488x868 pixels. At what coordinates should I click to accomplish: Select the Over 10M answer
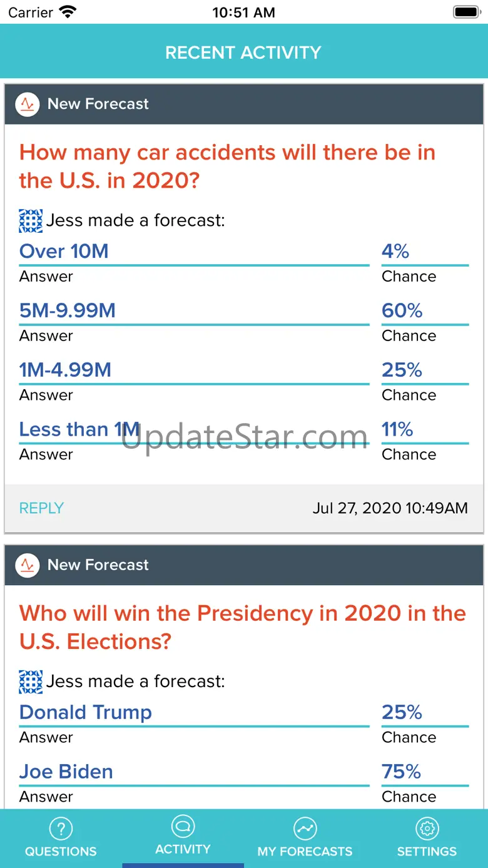64,252
